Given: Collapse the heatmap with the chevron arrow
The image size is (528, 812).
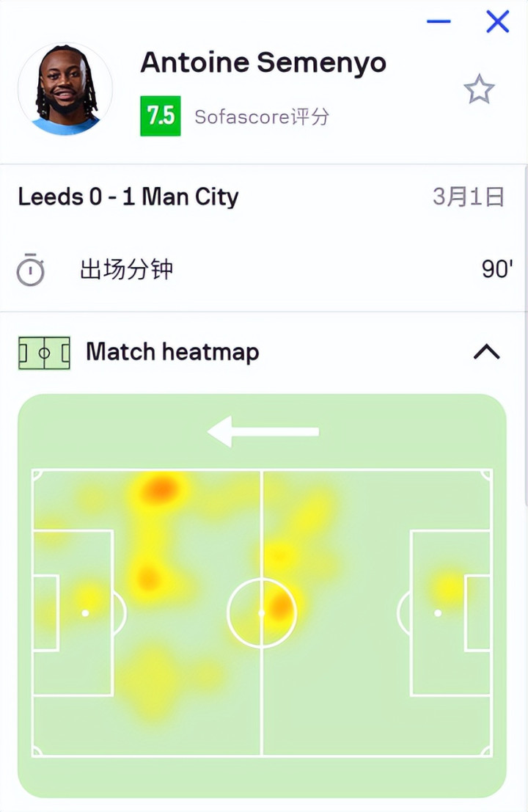Looking at the screenshot, I should (486, 352).
